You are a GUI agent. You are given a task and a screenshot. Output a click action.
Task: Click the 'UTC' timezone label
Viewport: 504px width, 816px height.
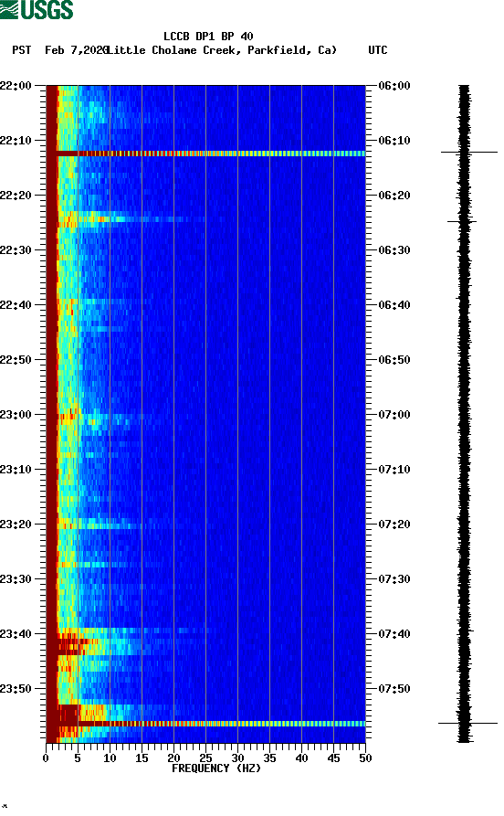point(378,50)
